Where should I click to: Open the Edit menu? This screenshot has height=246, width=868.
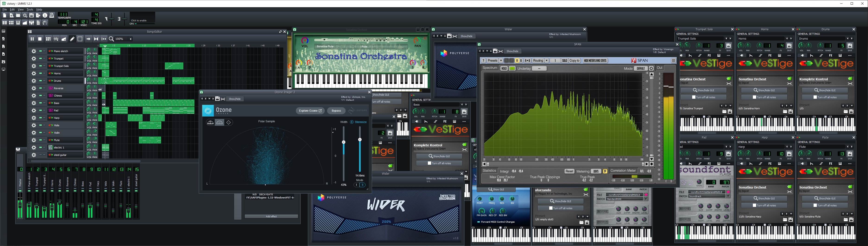coord(12,9)
